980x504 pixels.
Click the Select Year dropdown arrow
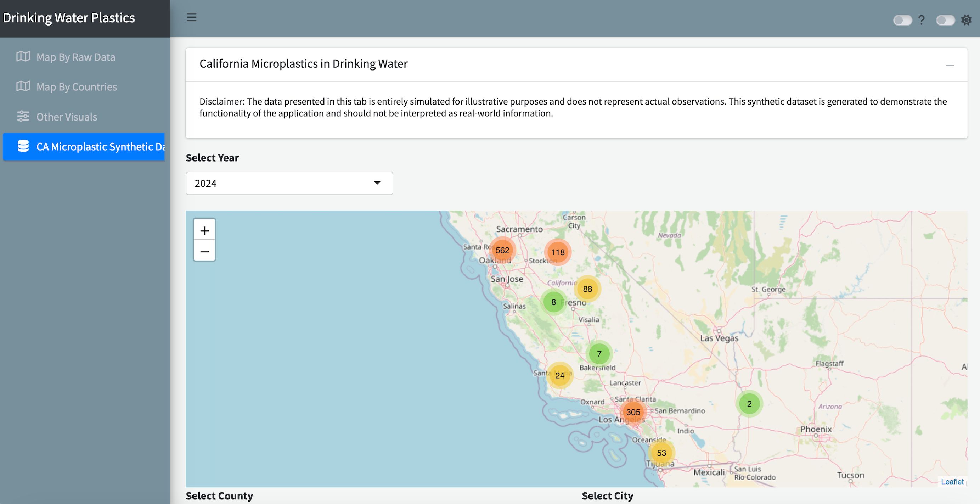click(377, 183)
